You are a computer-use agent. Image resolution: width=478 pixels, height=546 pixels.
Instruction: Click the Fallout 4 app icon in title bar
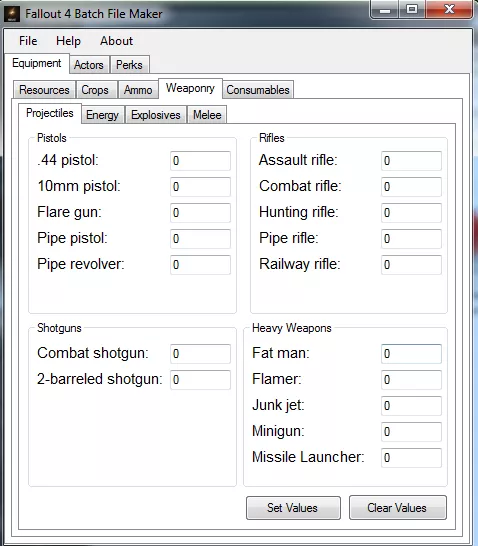tap(12, 14)
